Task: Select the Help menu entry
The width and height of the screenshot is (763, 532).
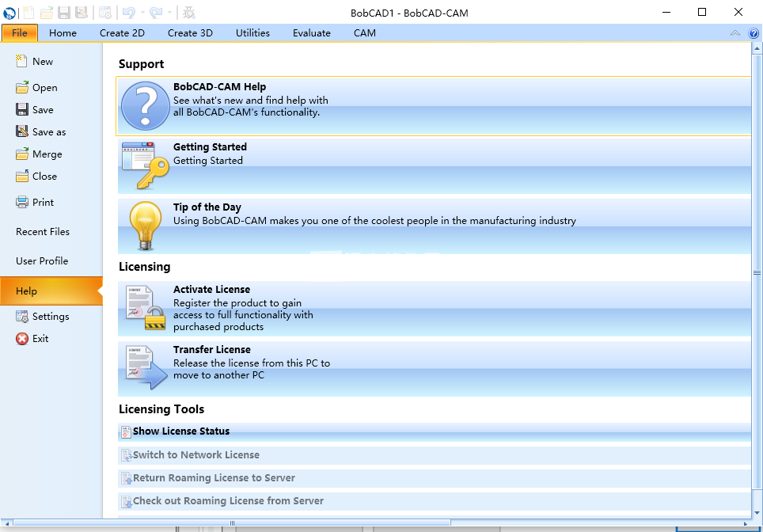Action: coord(51,291)
